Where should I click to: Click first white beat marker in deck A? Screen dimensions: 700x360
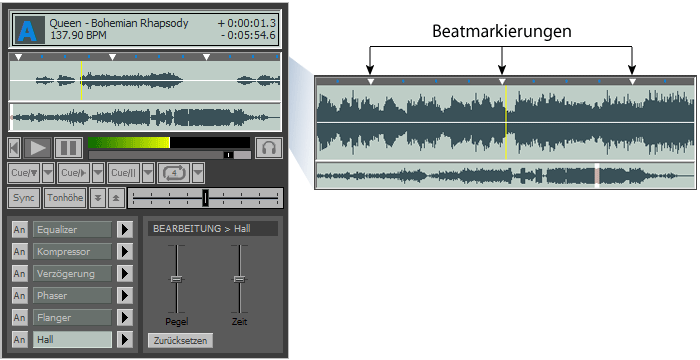[18, 57]
